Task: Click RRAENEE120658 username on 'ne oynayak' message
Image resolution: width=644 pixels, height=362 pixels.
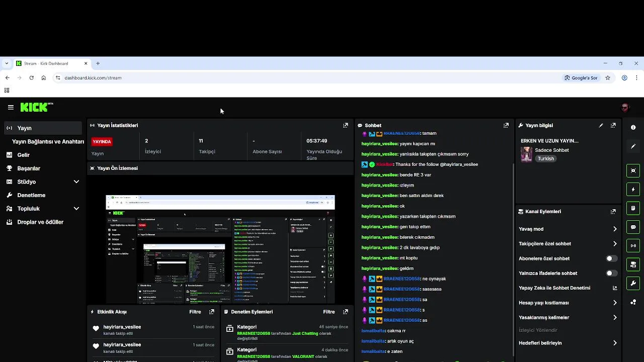Action: pos(401,279)
